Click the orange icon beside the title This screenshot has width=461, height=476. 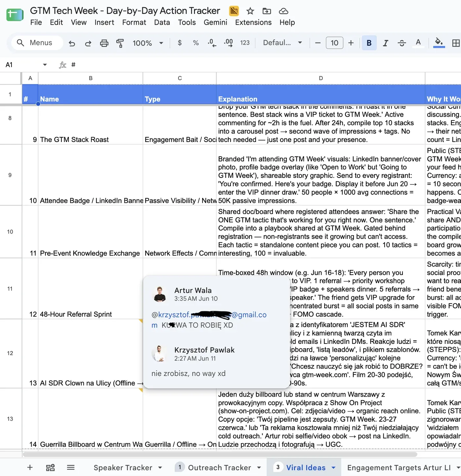tap(234, 11)
